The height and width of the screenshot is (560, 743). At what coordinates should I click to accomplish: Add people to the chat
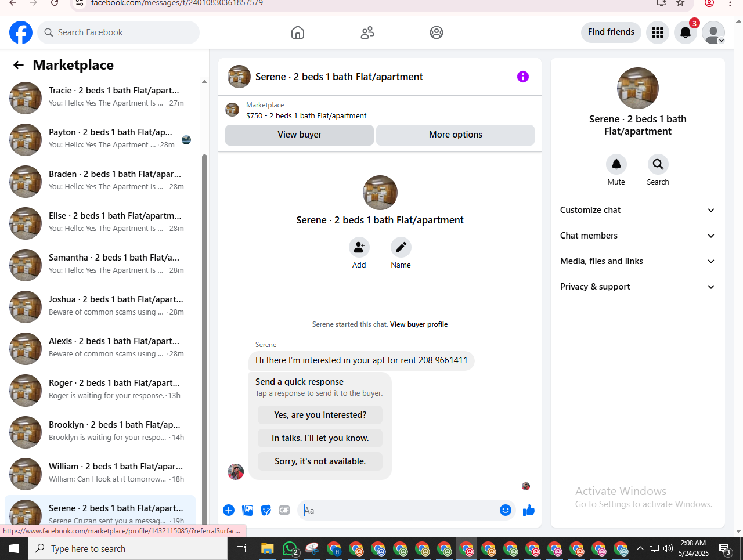[359, 247]
